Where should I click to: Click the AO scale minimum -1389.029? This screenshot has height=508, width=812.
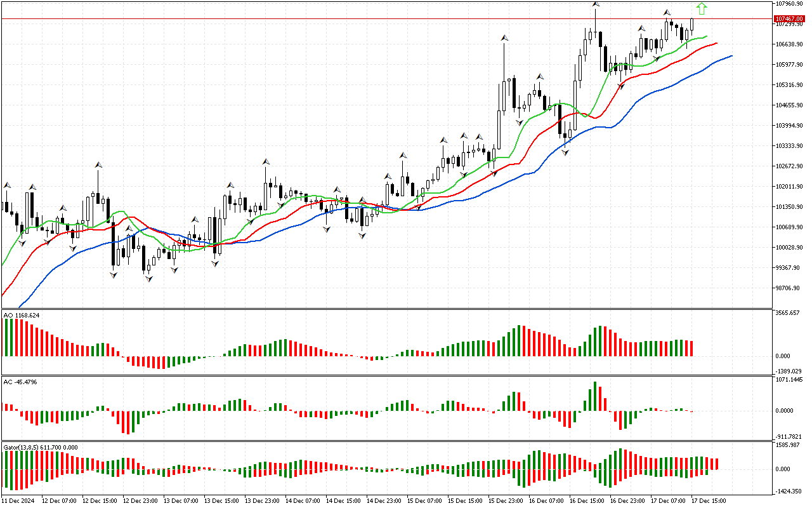(789, 370)
